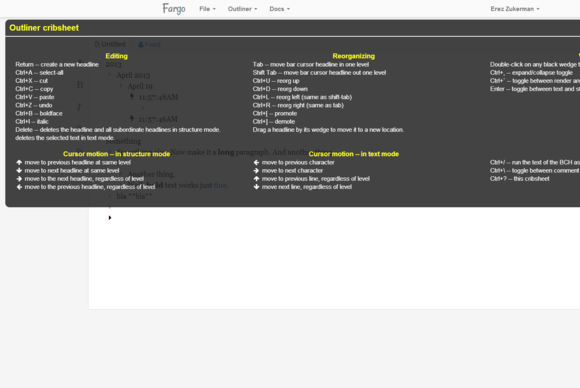Image resolution: width=580 pixels, height=388 pixels.
Task: Click the Reorganizing section heading
Action: 353,56
